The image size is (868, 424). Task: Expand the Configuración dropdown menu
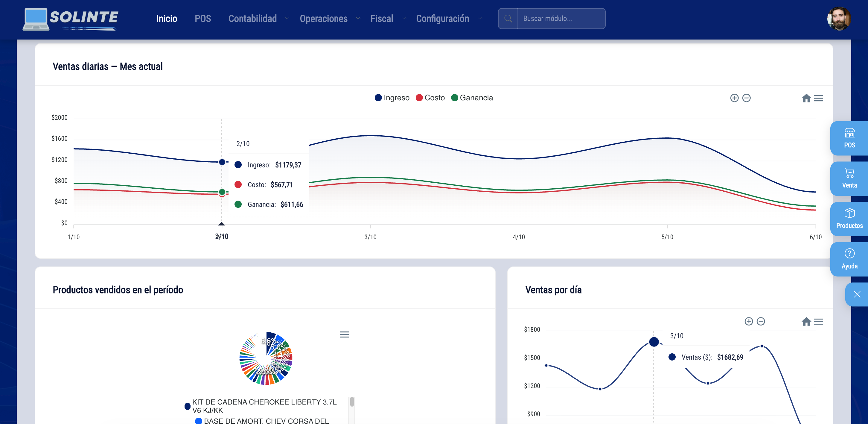449,19
